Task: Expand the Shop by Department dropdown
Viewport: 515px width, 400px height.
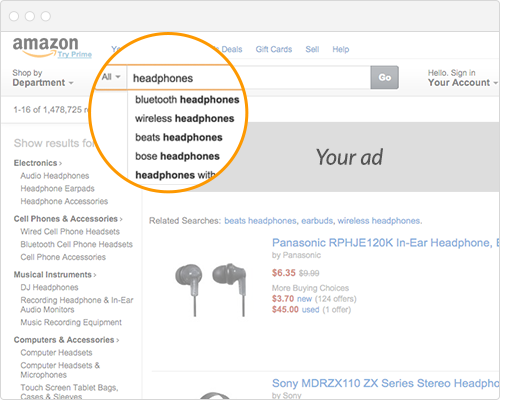Action: pos(43,78)
